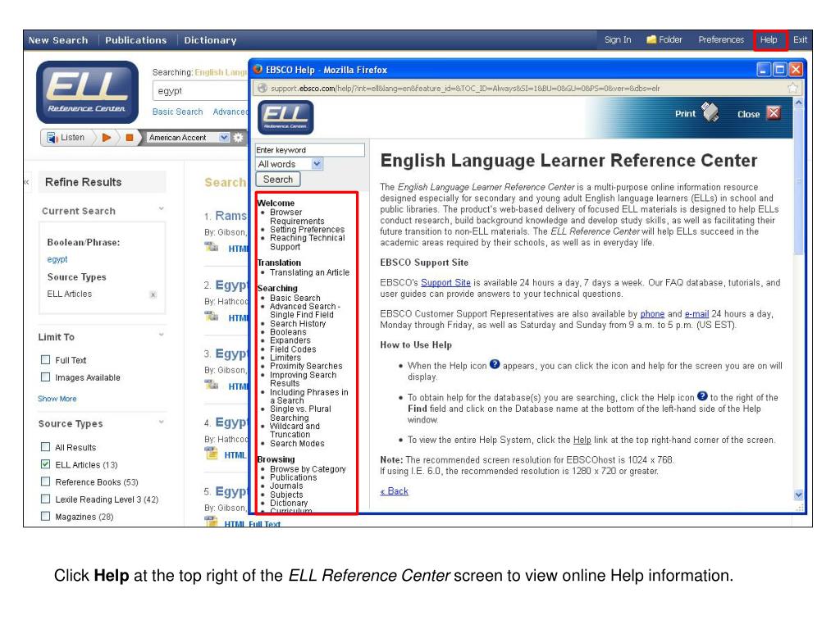Click the ELL logo inside the Help window
Screen dimensions: 840x630
(x=285, y=117)
